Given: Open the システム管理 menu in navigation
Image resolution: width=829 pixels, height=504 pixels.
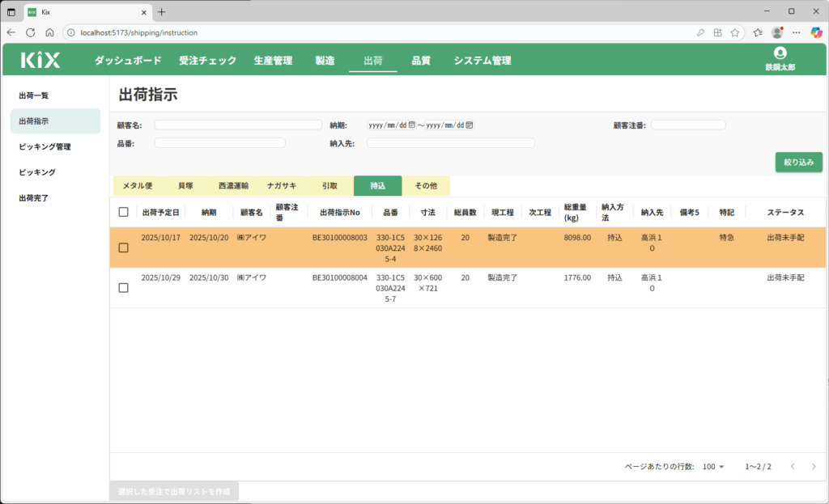Looking at the screenshot, I should (x=482, y=61).
